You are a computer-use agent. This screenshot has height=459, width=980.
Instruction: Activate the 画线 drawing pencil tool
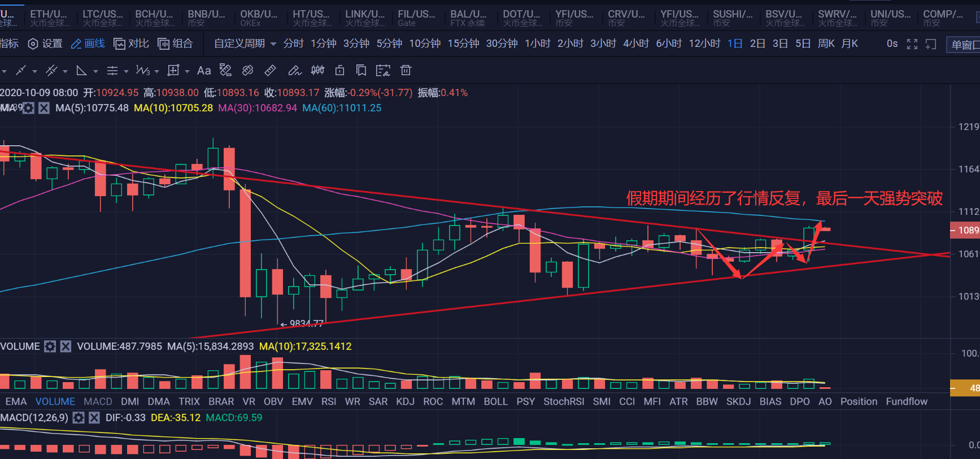point(88,44)
